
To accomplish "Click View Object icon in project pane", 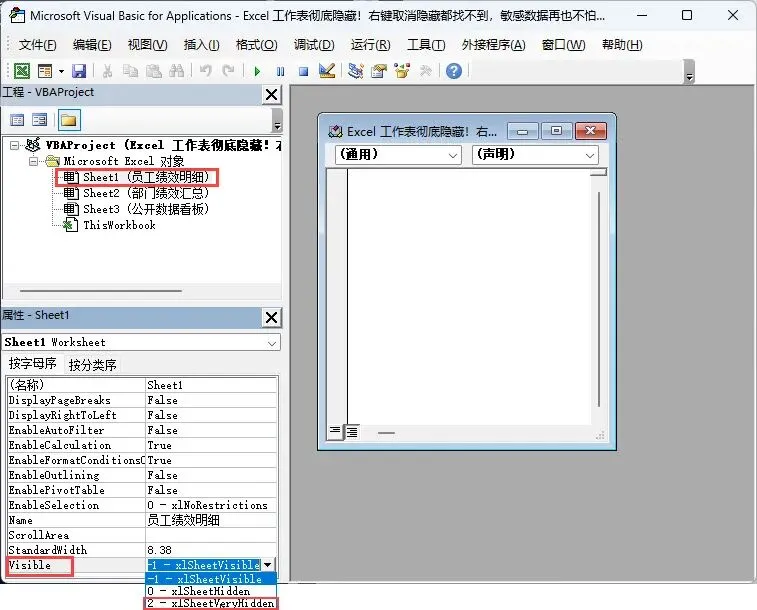I will pos(39,120).
